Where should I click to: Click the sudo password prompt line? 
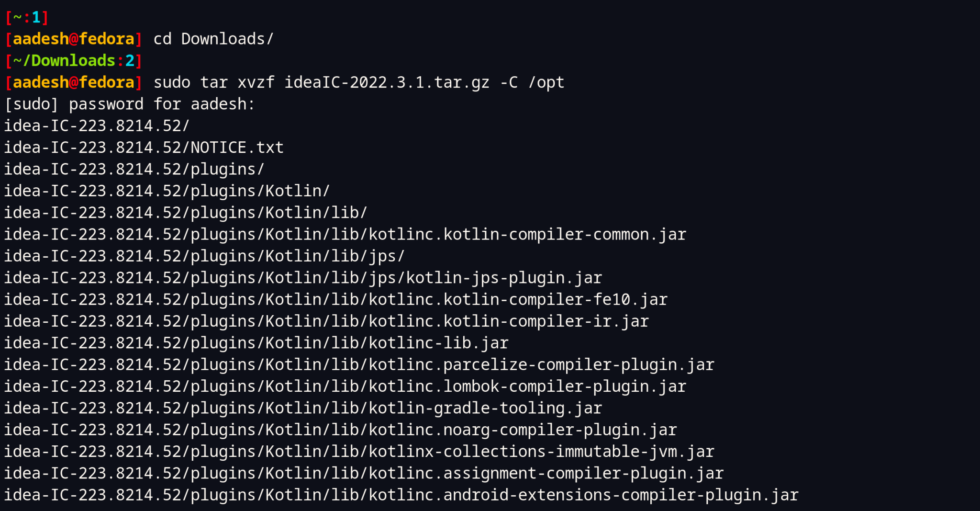(x=130, y=104)
